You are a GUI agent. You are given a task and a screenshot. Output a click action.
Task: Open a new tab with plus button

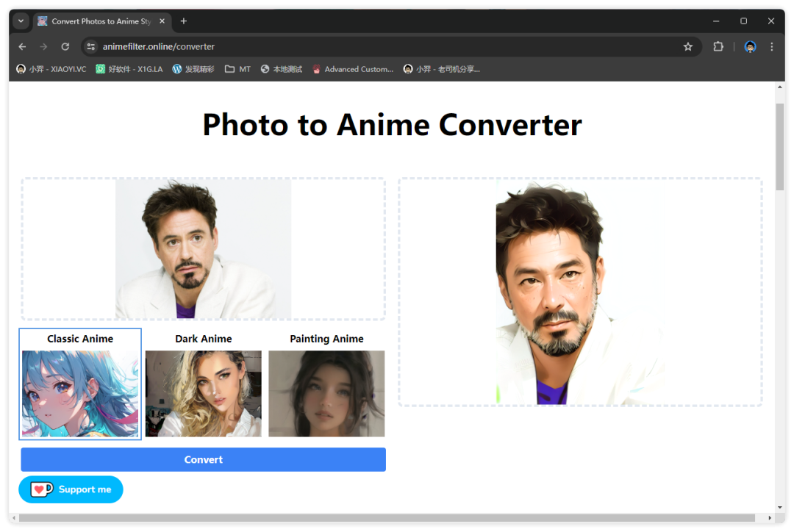184,21
